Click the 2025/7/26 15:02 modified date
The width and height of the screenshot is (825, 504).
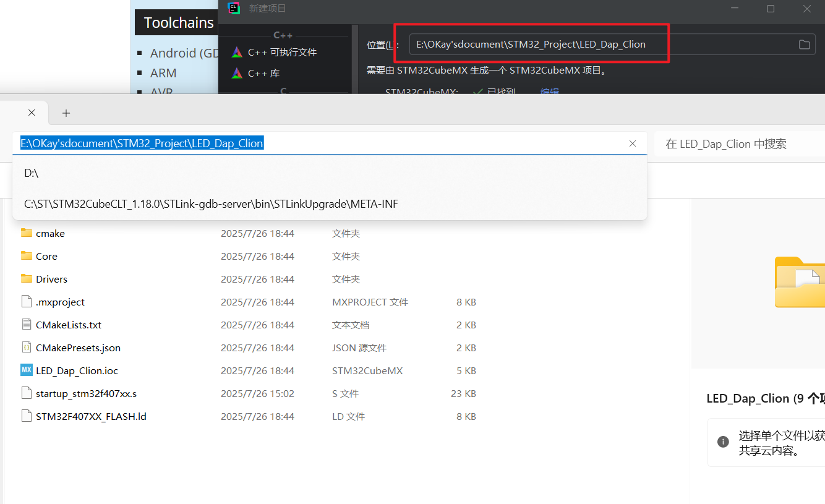coord(257,393)
